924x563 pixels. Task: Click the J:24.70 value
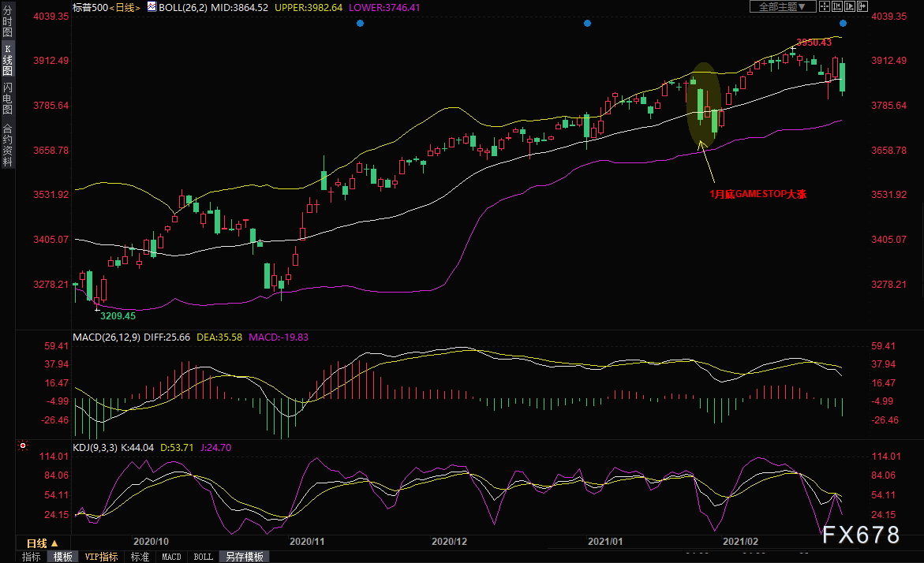[x=215, y=448]
